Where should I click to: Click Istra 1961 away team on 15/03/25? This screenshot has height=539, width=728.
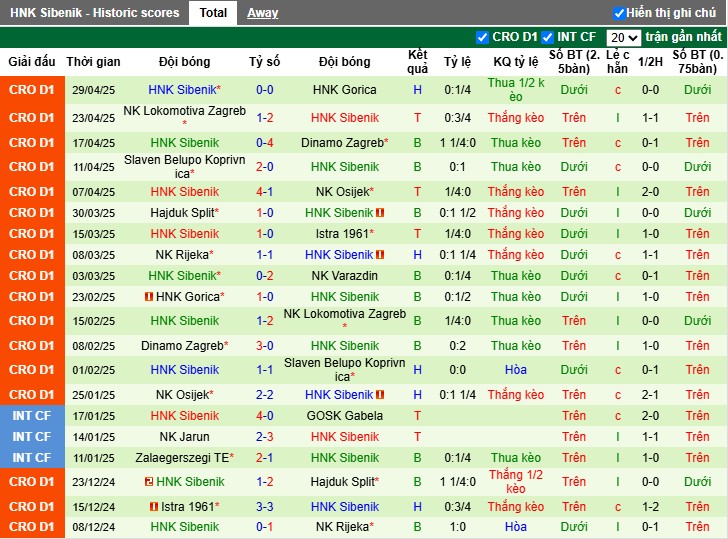[x=344, y=234]
